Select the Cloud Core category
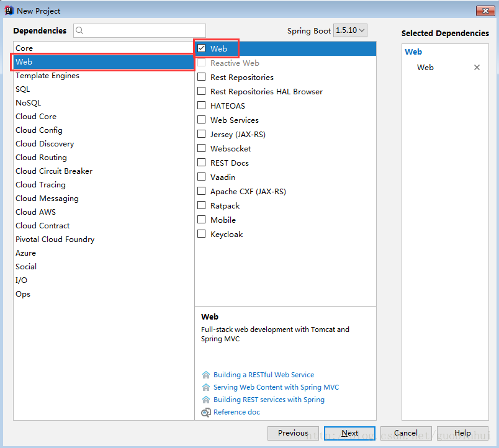The width and height of the screenshot is (499, 448). (104, 117)
